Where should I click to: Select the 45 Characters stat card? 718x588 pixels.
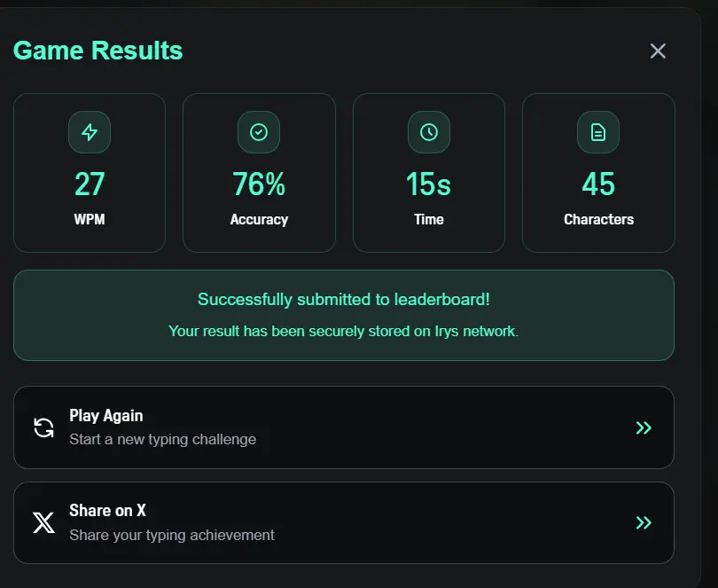[x=598, y=173]
